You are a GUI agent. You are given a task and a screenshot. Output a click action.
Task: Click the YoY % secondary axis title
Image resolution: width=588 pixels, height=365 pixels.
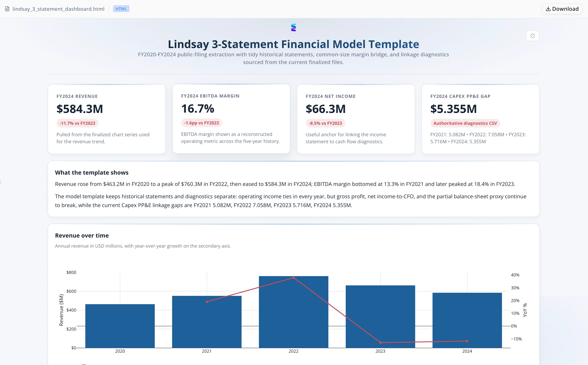pyautogui.click(x=525, y=310)
